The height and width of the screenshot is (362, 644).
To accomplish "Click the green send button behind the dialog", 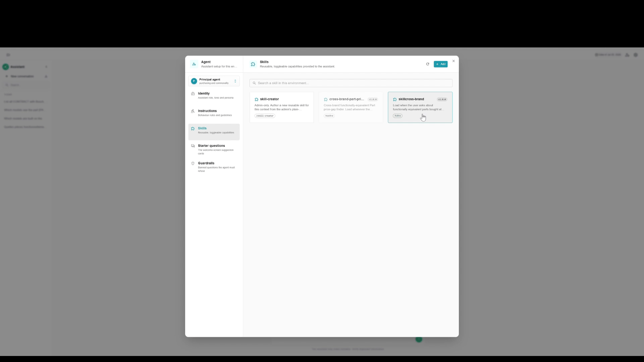I will pyautogui.click(x=419, y=340).
